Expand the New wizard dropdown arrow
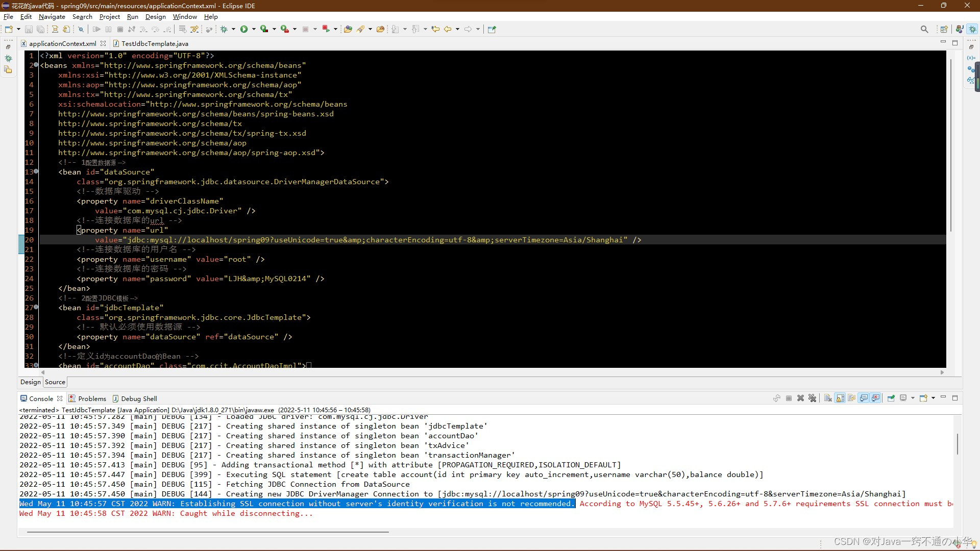Screen dimensions: 980x551 [18, 29]
